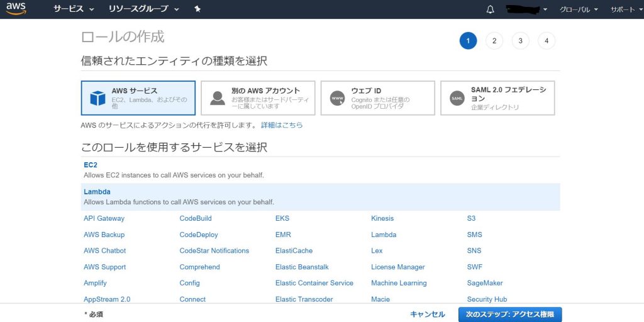Open the 詳細はこちら link
Screen dimensions: 644x322
282,125
